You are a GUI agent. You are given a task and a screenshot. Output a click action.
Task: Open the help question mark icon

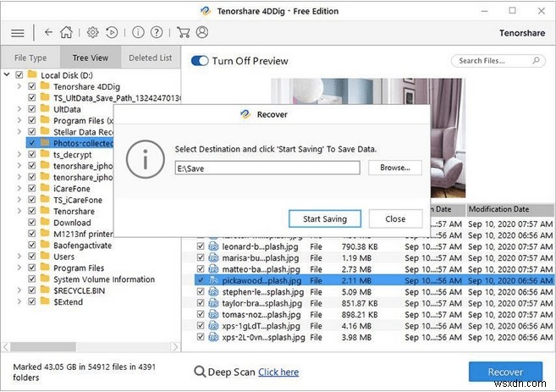click(157, 32)
